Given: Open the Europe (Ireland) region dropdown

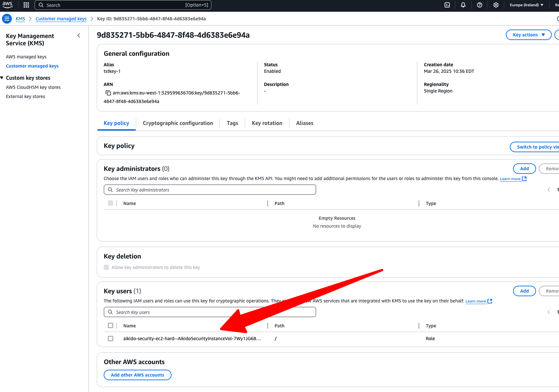Looking at the screenshot, I should point(527,5).
